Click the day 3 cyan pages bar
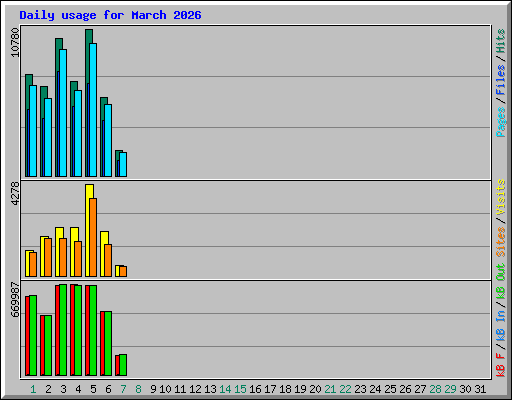 63,113
